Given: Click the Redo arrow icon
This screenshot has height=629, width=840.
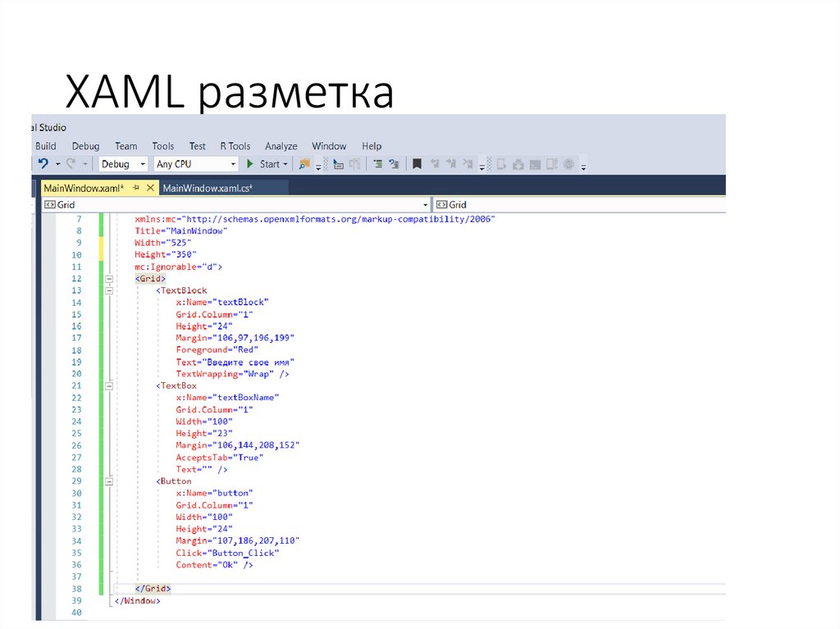Looking at the screenshot, I should tap(71, 163).
